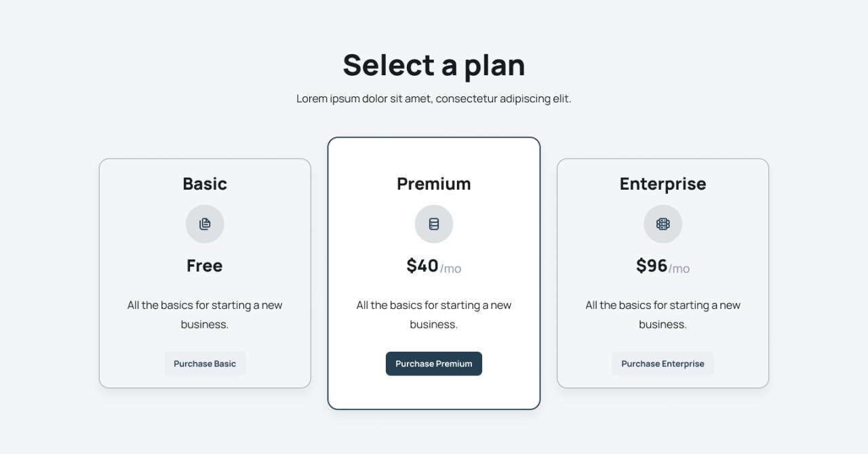Screen dimensions: 868x454
Task: Click the /mo label beside $96
Action: [x=679, y=269]
